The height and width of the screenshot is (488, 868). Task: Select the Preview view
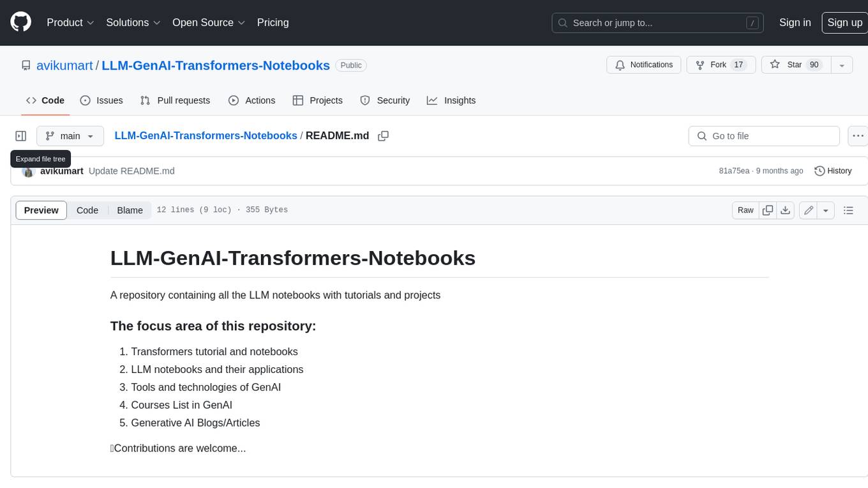(41, 210)
